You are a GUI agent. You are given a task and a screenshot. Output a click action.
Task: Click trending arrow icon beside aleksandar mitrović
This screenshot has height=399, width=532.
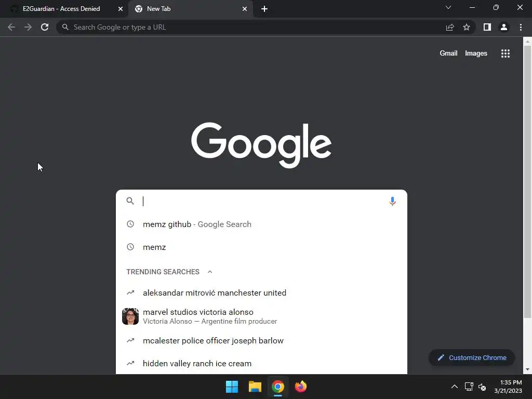(x=130, y=292)
